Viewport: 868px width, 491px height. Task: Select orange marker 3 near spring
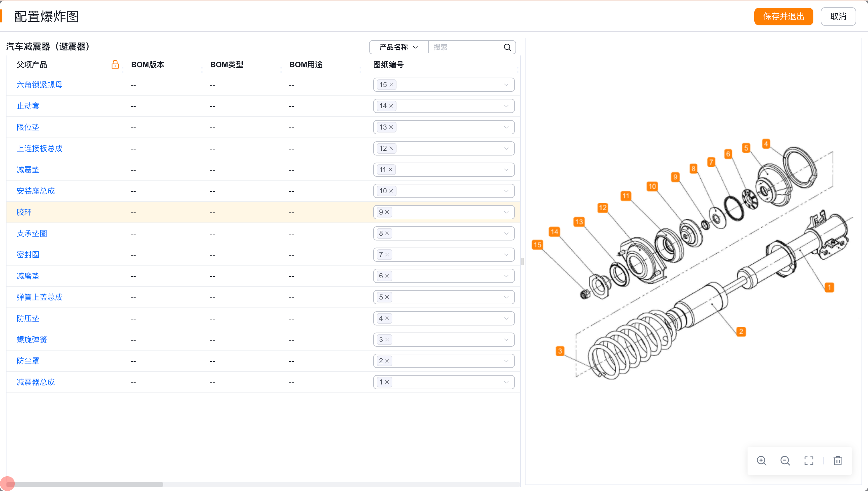560,351
